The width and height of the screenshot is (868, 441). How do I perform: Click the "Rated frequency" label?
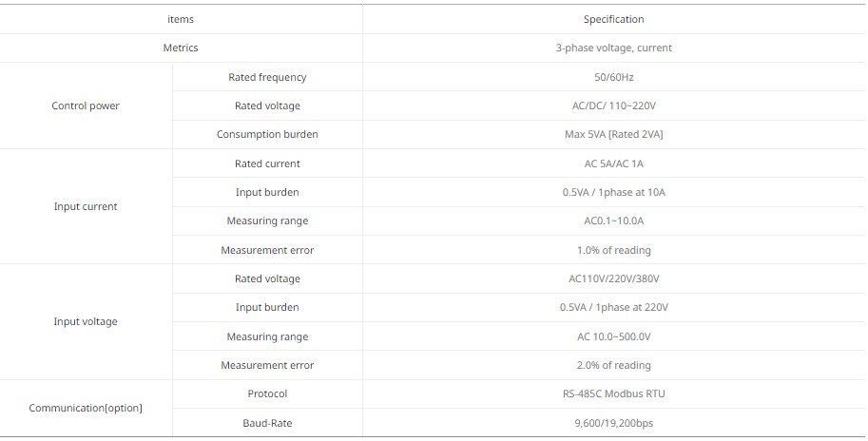point(267,77)
